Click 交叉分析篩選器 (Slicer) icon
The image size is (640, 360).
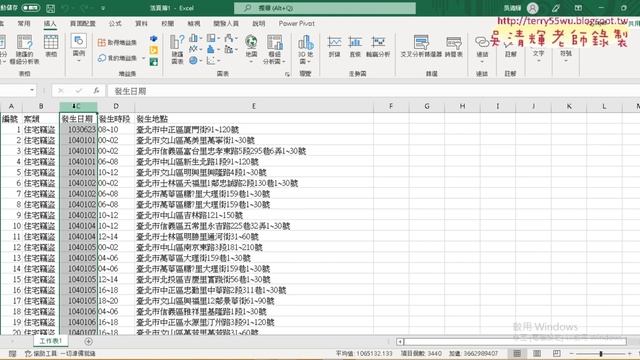pyautogui.click(x=421, y=47)
